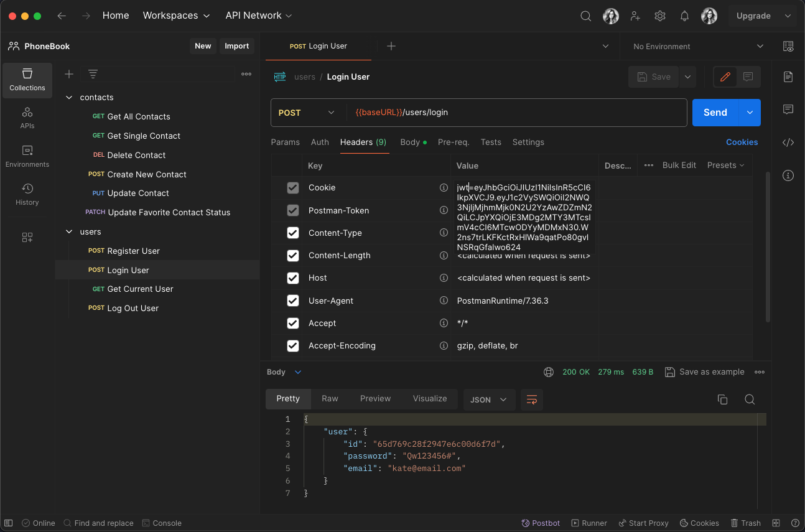Collapse the users folder
The width and height of the screenshot is (805, 532).
click(x=69, y=232)
